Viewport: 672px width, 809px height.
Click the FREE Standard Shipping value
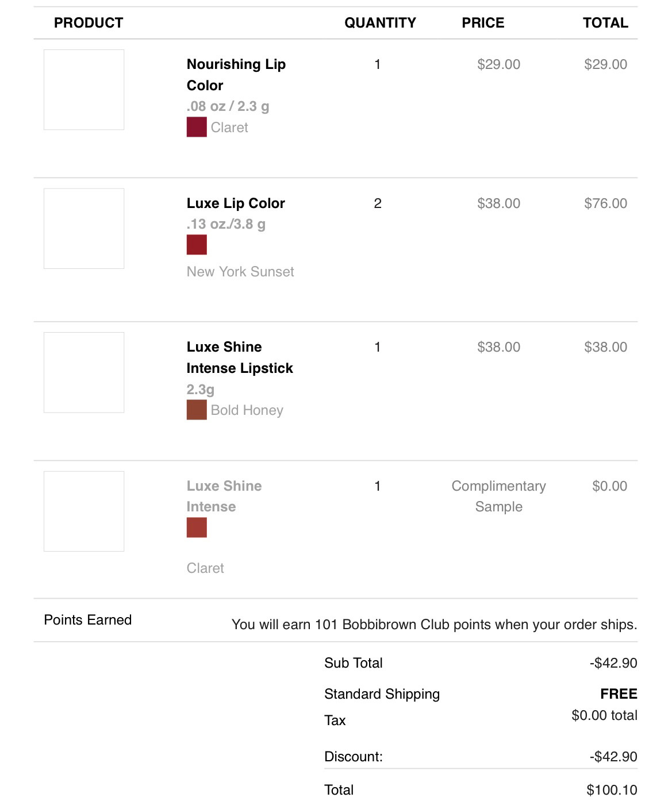pyautogui.click(x=619, y=694)
